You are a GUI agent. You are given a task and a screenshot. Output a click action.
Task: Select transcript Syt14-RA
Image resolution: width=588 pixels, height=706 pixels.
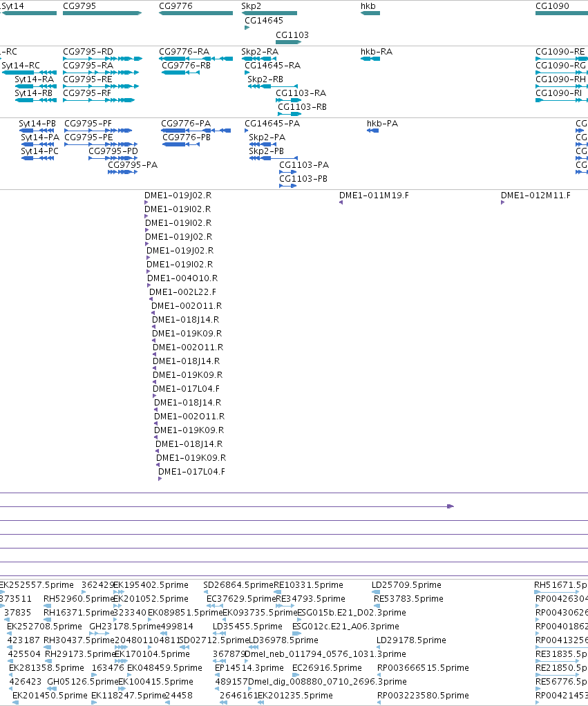point(35,79)
